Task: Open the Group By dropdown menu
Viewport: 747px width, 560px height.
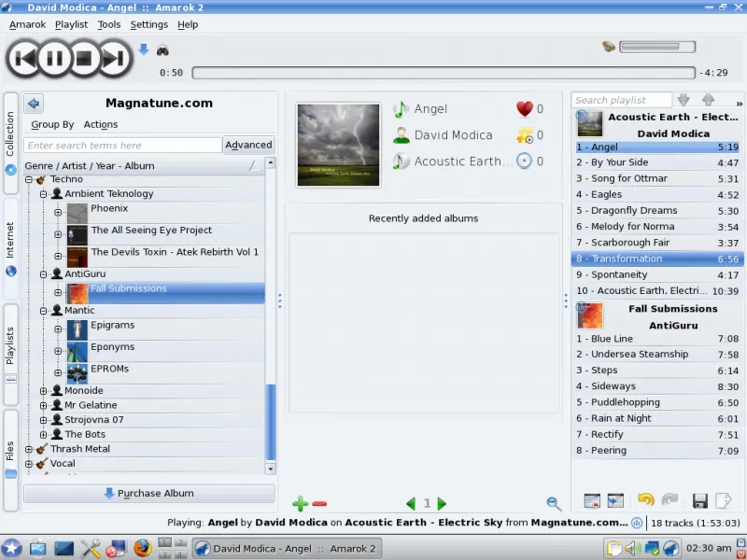Action: tap(52, 124)
